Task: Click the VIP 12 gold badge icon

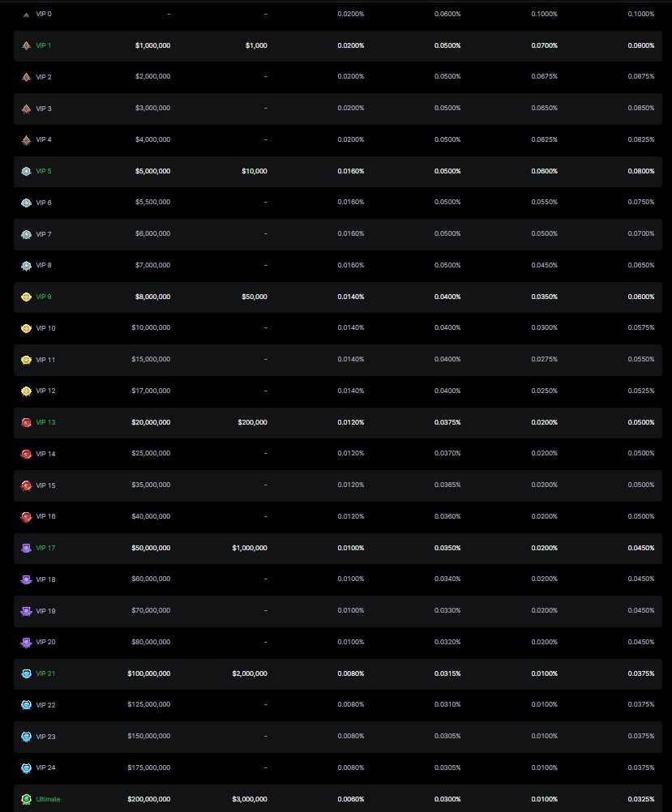Action: click(x=26, y=391)
